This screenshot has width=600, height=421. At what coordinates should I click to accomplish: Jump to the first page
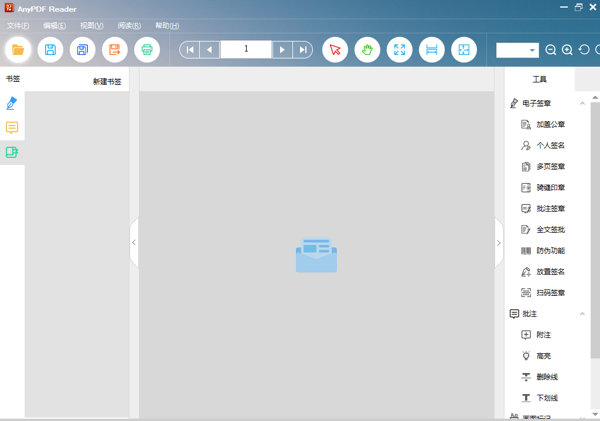click(x=189, y=50)
